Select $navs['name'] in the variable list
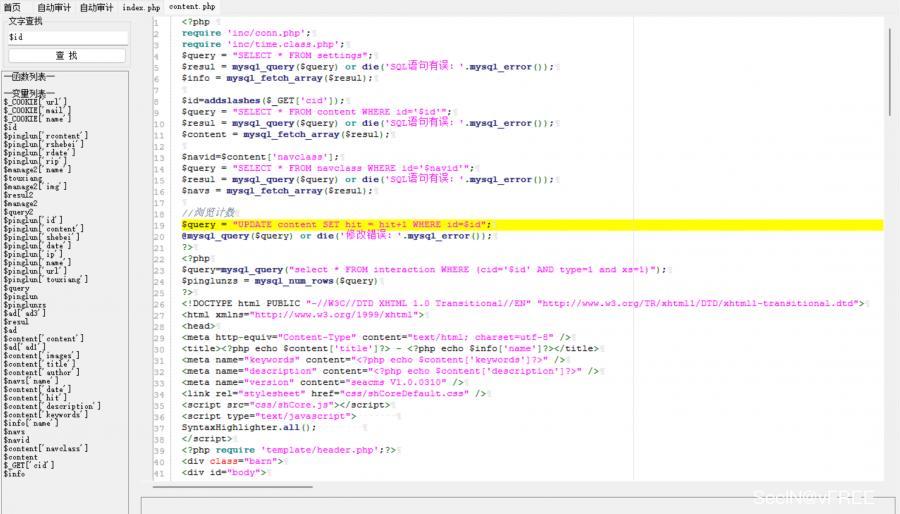Viewport: 900px width, 514px height. 31,380
